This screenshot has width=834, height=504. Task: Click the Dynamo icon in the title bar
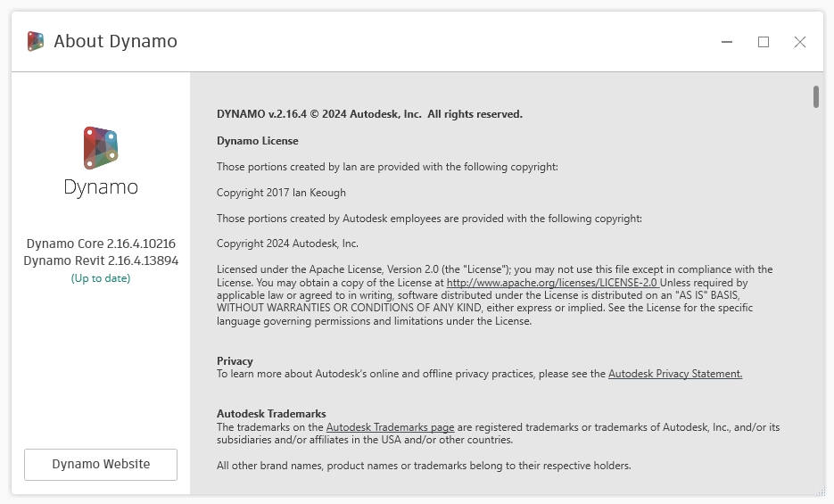tap(36, 41)
